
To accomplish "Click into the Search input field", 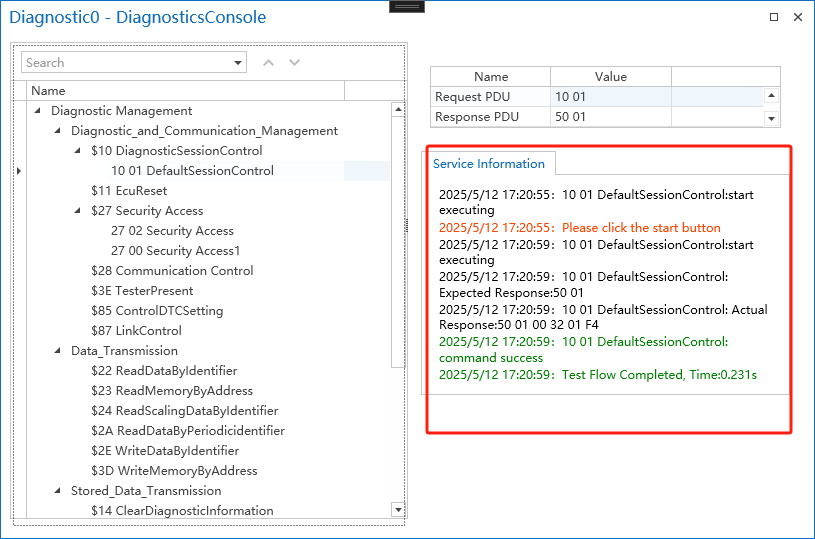I will pyautogui.click(x=125, y=63).
